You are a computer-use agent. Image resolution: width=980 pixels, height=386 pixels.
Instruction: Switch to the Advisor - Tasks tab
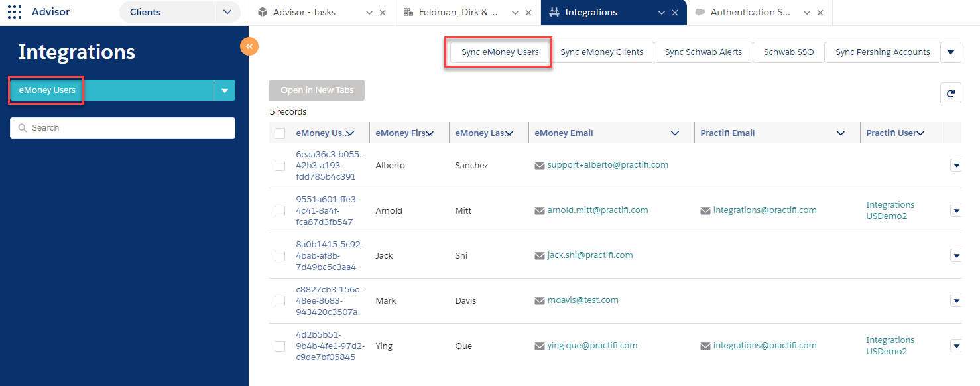click(x=304, y=12)
